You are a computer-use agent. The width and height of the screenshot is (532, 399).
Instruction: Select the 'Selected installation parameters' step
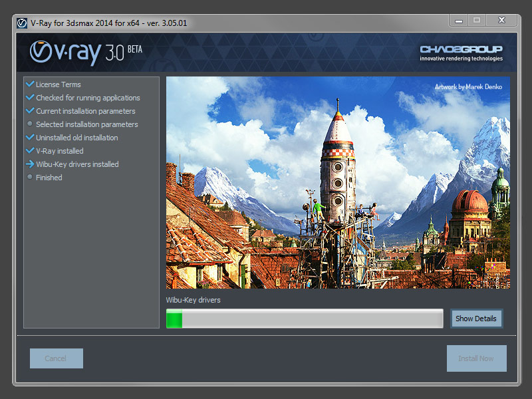pos(87,124)
